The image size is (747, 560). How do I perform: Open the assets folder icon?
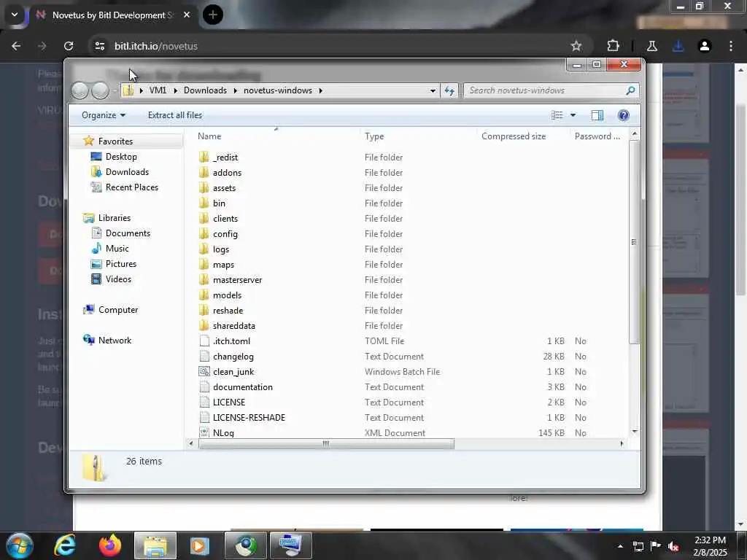(204, 187)
